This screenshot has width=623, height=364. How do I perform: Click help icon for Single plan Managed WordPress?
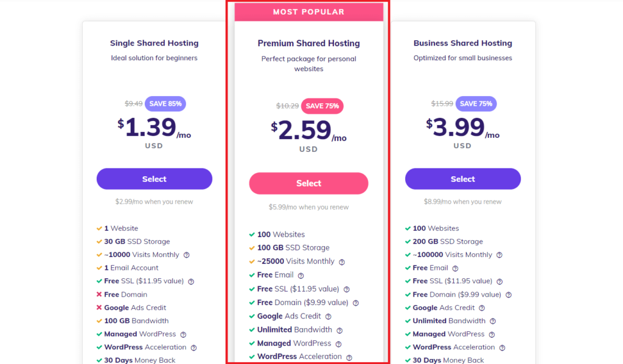[x=183, y=335]
